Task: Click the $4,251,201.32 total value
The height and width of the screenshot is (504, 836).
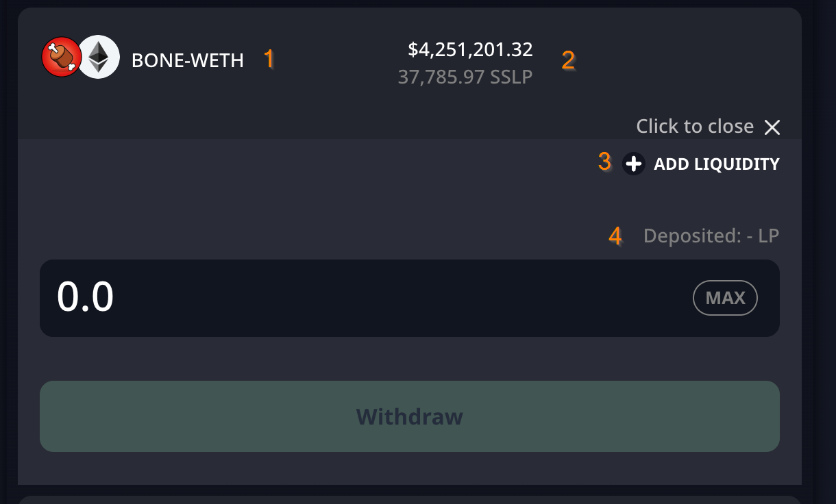Action: 470,49
